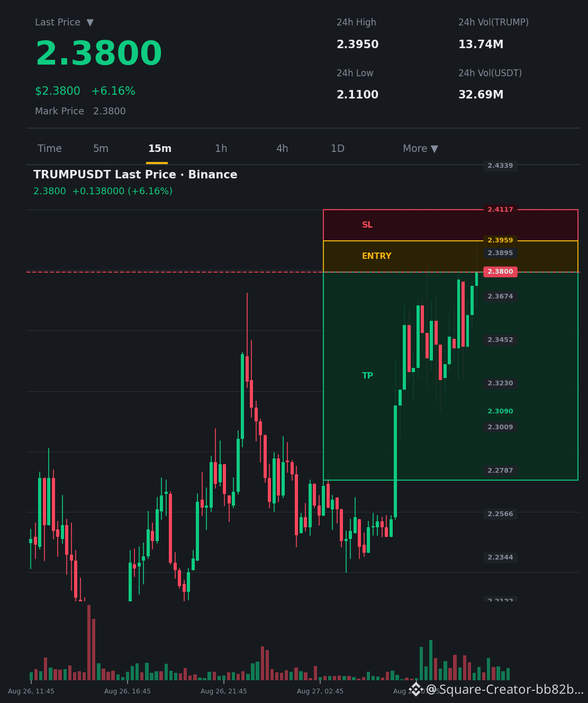Click the ENTRY zone label

point(377,256)
